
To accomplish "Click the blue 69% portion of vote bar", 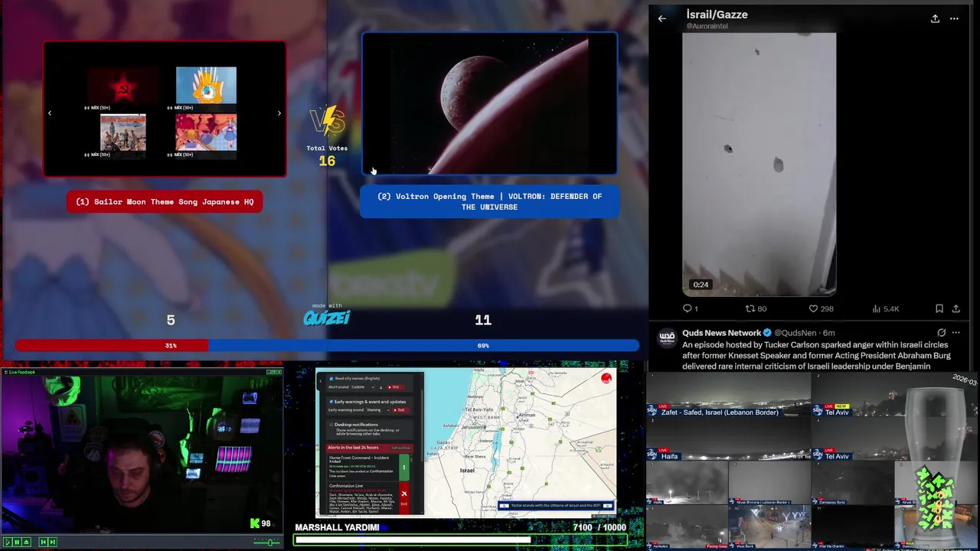I will click(423, 346).
